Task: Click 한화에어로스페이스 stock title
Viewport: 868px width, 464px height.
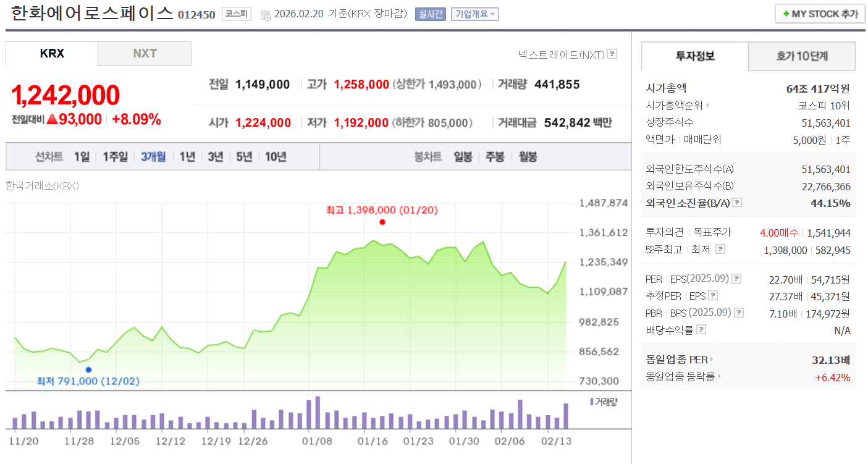Action: [x=92, y=13]
